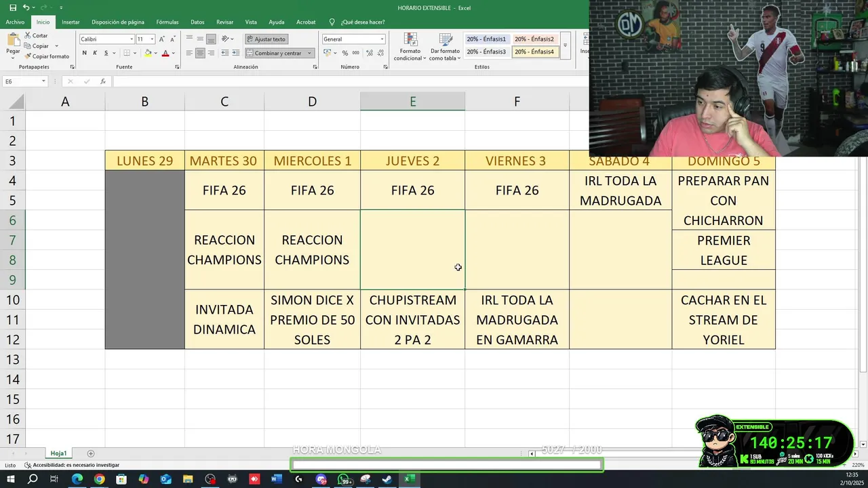Decrease indent icon
The width and height of the screenshot is (868, 488).
pyautogui.click(x=224, y=53)
